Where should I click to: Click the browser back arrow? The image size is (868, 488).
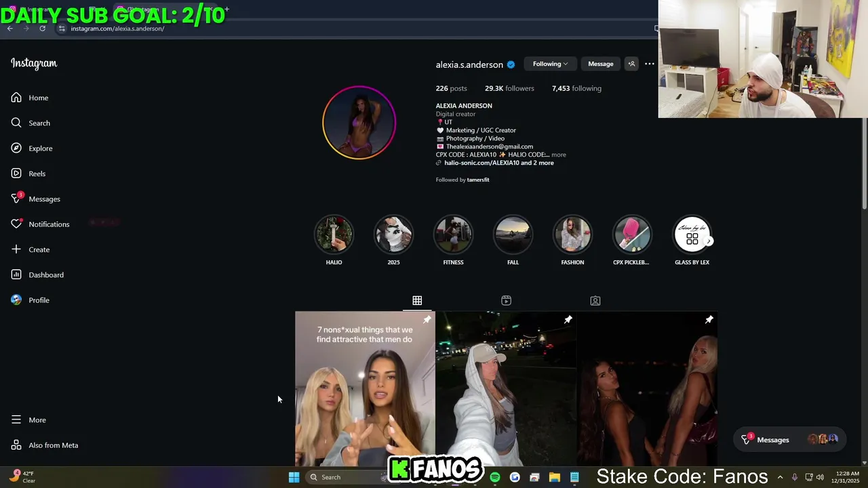10,28
